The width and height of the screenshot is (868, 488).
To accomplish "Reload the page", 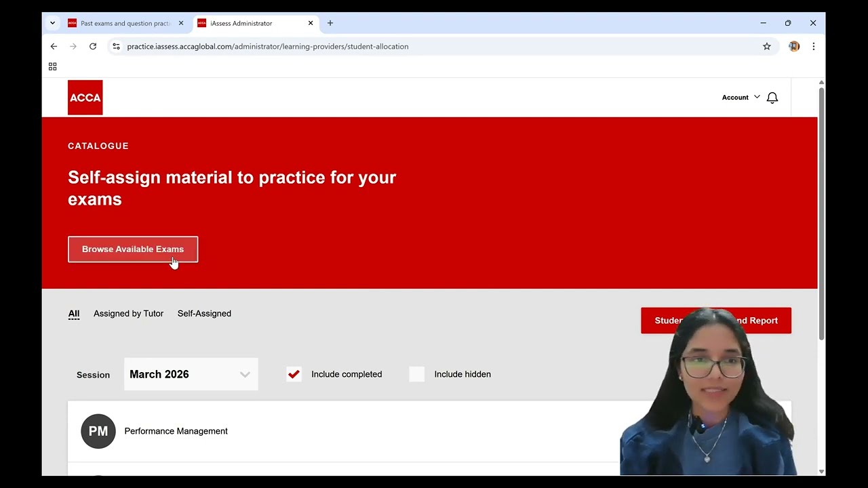I will point(93,46).
